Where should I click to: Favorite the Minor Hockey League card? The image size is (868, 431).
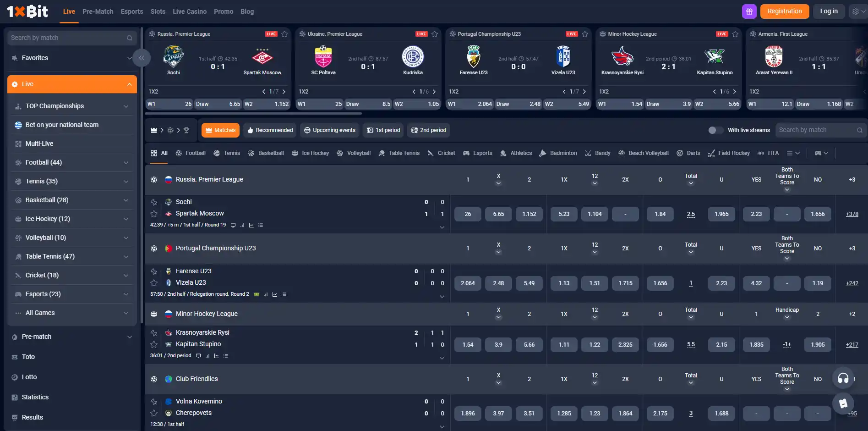(735, 34)
